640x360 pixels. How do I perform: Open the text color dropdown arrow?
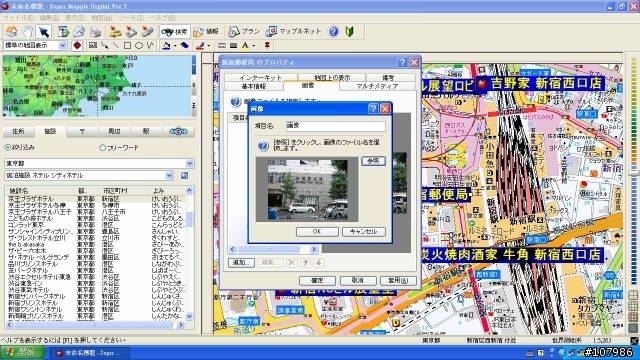253,46
